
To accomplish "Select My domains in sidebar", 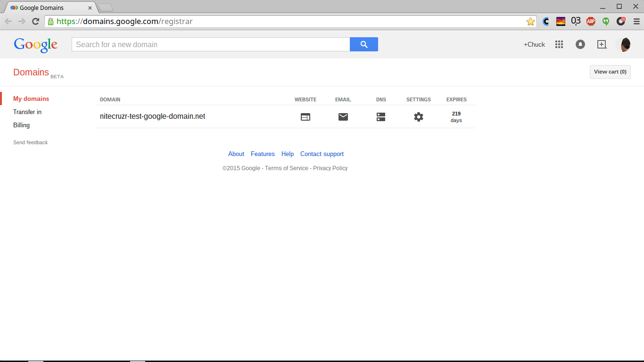I will coord(31,99).
